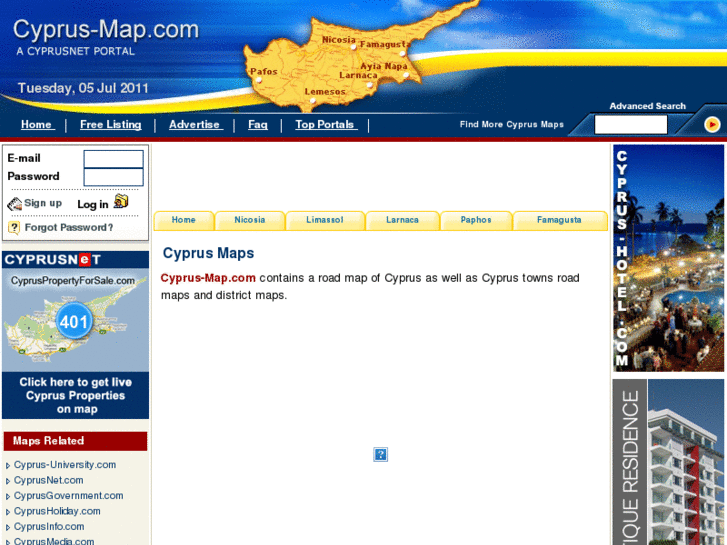Open the CyprusInfo.com link
The width and height of the screenshot is (727, 545).
tap(49, 527)
